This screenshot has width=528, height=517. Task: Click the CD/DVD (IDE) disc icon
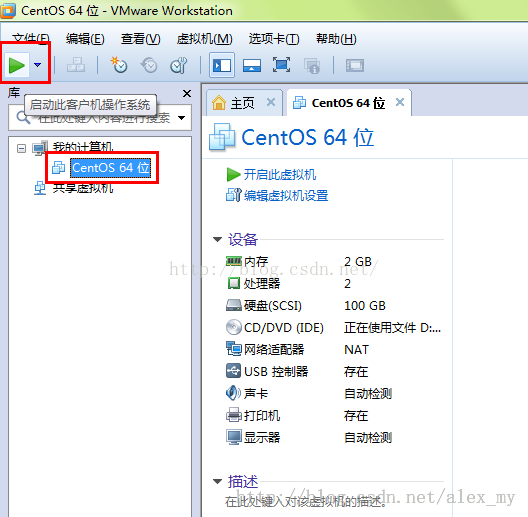pyautogui.click(x=234, y=327)
